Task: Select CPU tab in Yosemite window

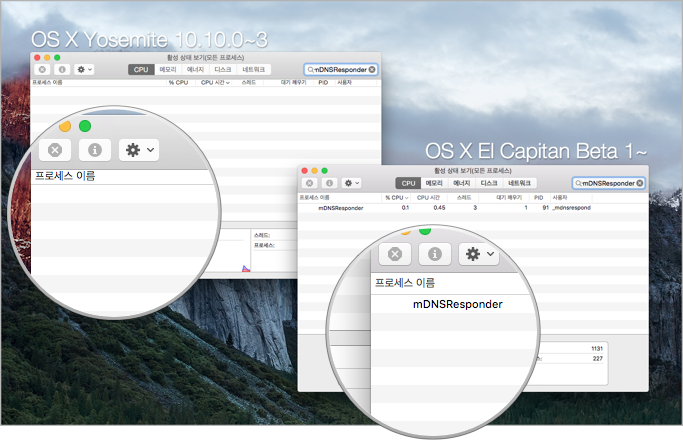Action: point(141,69)
